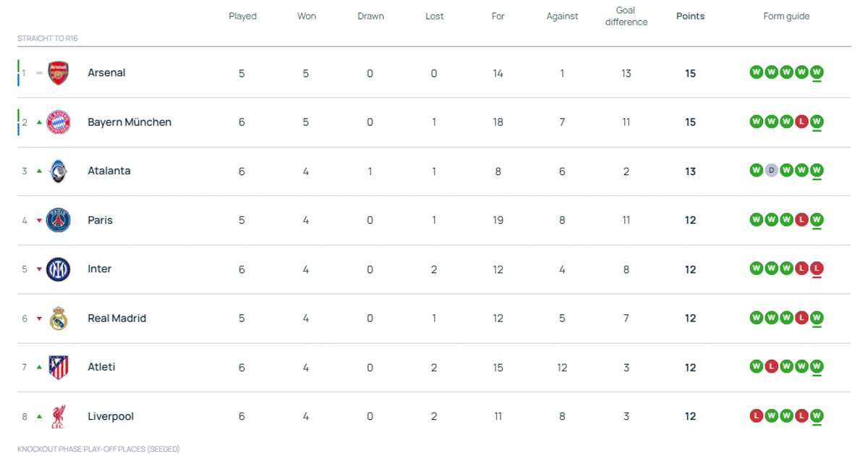The width and height of the screenshot is (868, 456).
Task: Click the Real Madrid club crest
Action: click(58, 318)
